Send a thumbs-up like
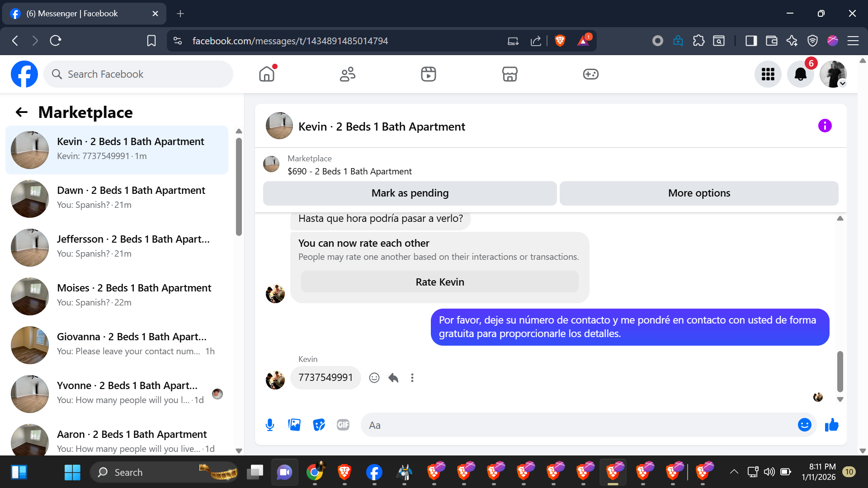The width and height of the screenshot is (868, 488). (832, 425)
